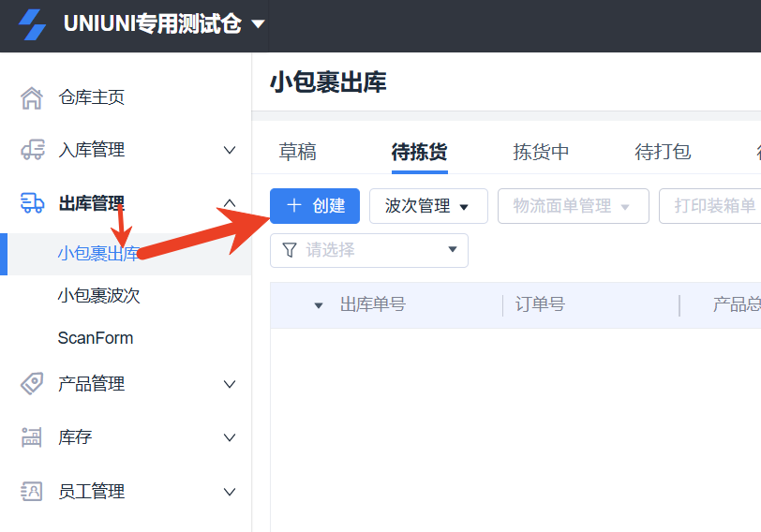Screen dimensions: 761x532
Task: Open the 物流面单管理 dropdown
Action: pos(574,206)
